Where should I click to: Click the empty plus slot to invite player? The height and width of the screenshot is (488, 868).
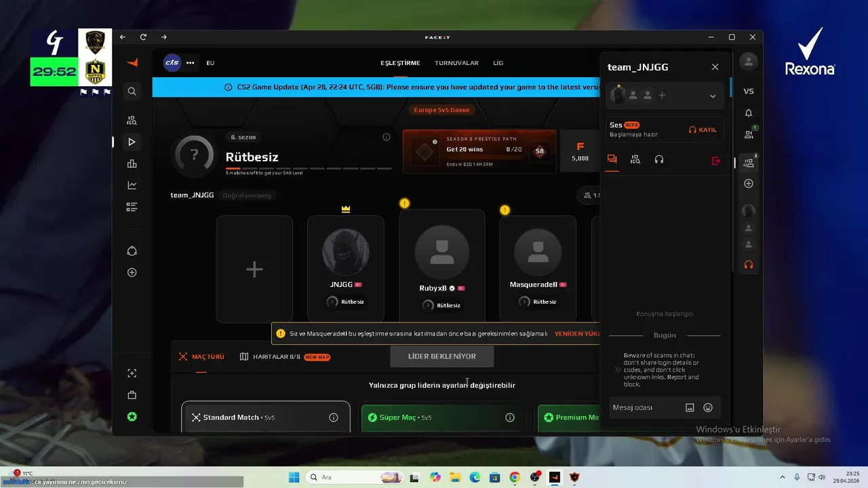click(x=254, y=269)
